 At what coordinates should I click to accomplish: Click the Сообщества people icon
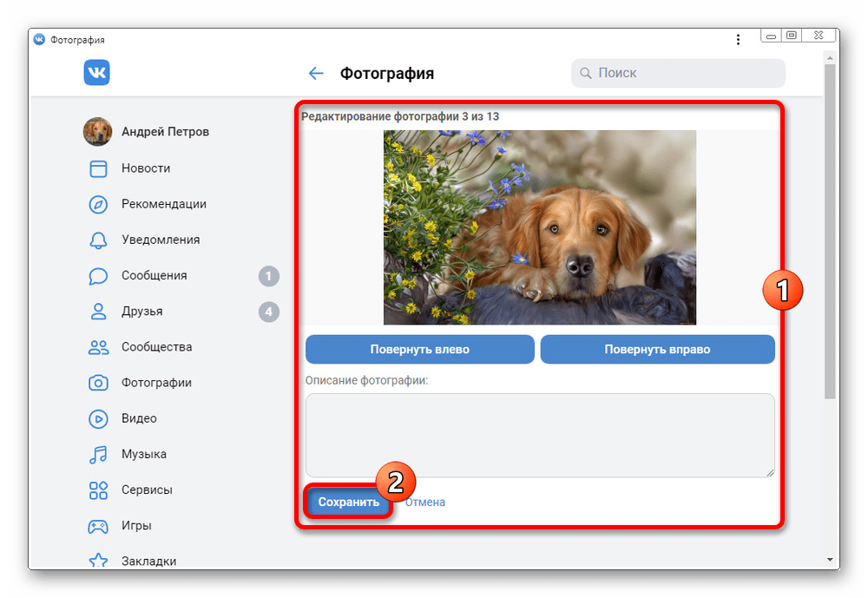tap(98, 347)
